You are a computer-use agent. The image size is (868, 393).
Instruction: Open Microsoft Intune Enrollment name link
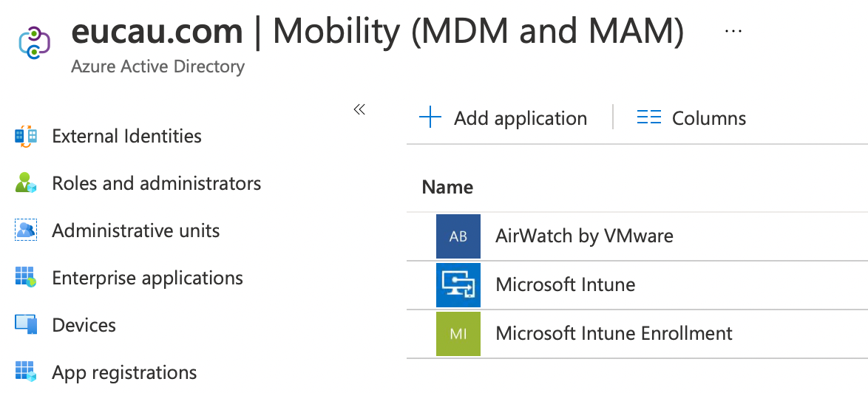[614, 333]
